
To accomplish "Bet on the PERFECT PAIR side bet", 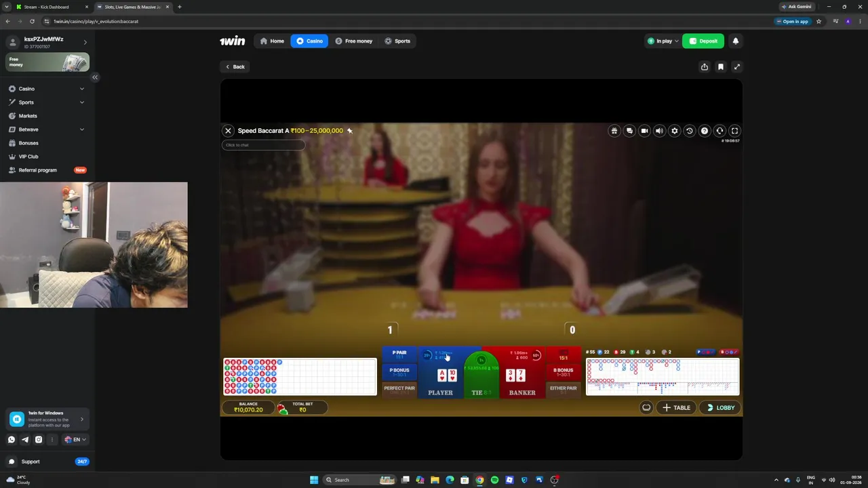I will point(399,390).
